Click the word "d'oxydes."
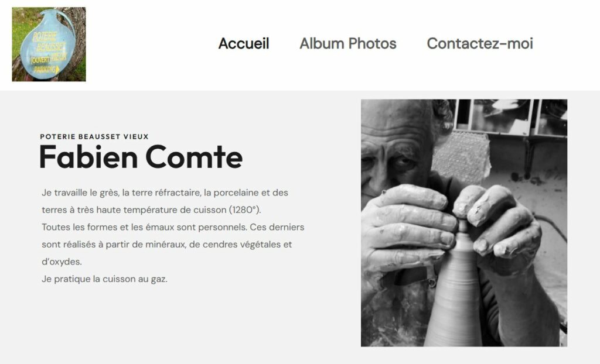 62,262
